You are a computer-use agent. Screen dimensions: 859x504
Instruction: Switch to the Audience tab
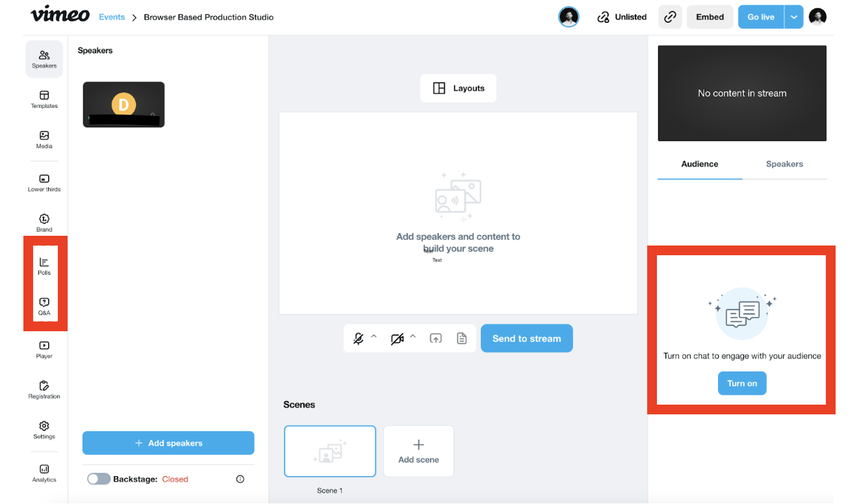click(700, 164)
